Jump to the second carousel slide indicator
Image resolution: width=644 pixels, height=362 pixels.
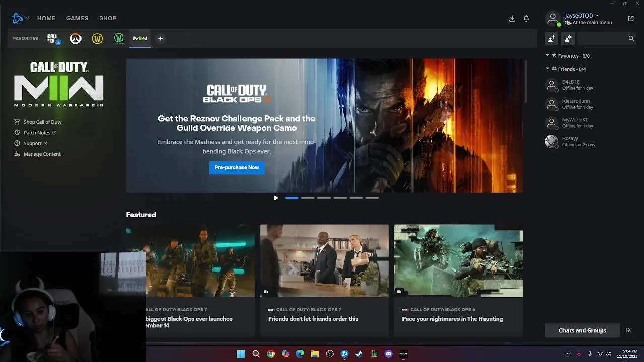pyautogui.click(x=308, y=198)
